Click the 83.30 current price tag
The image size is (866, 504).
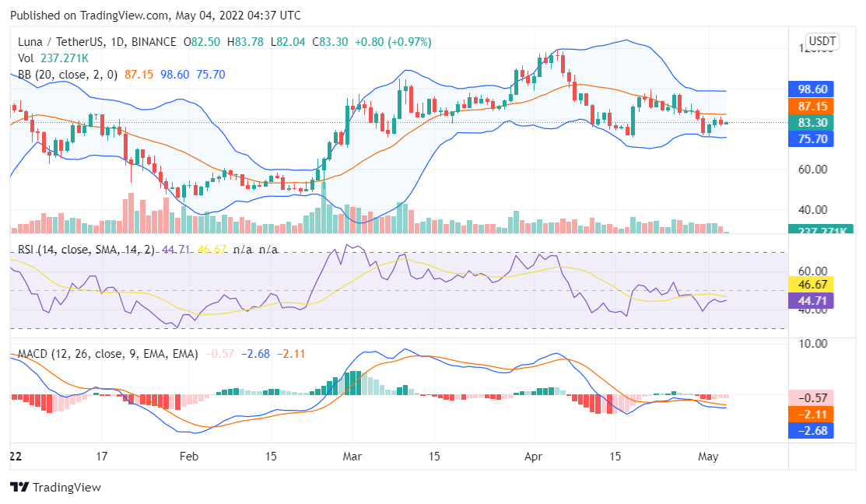coord(812,122)
